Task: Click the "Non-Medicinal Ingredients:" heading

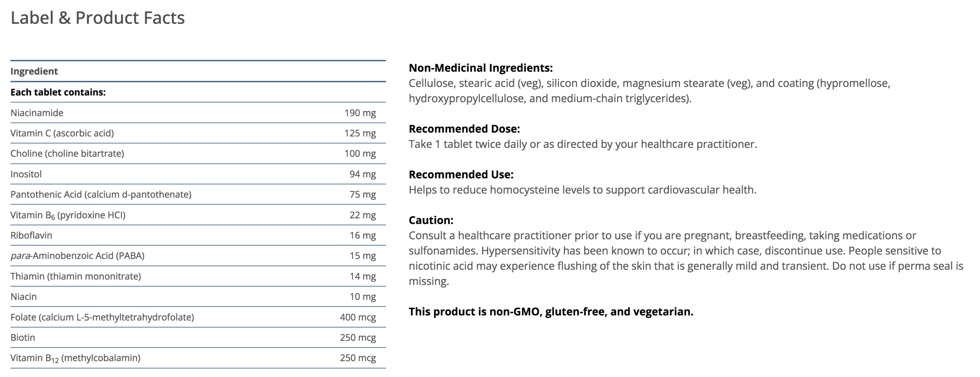Action: coord(480,68)
